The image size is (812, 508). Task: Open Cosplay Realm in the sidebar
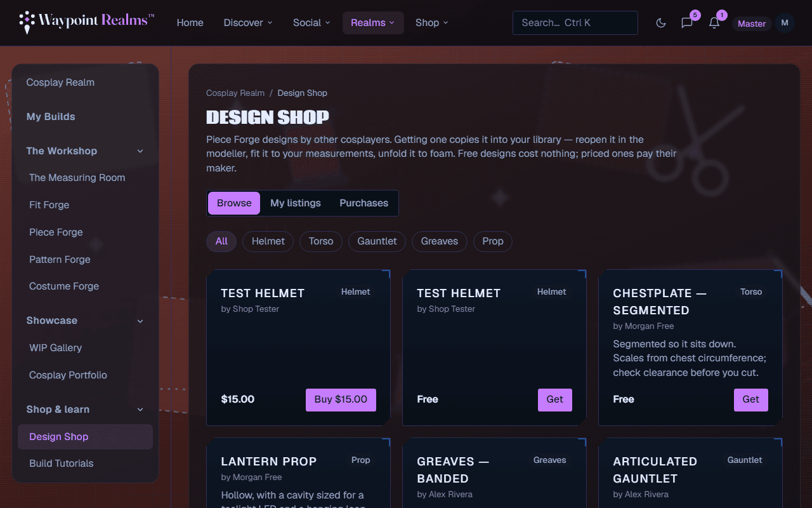click(85, 83)
